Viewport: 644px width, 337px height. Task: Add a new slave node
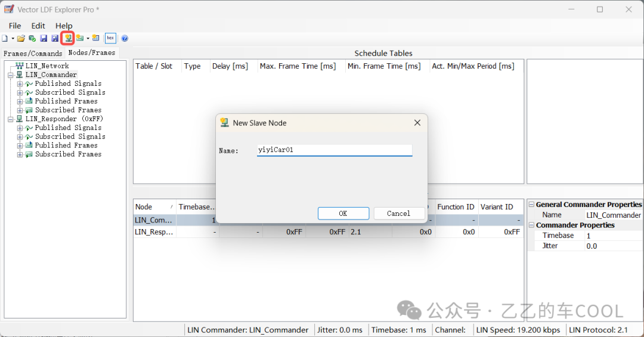[x=68, y=38]
